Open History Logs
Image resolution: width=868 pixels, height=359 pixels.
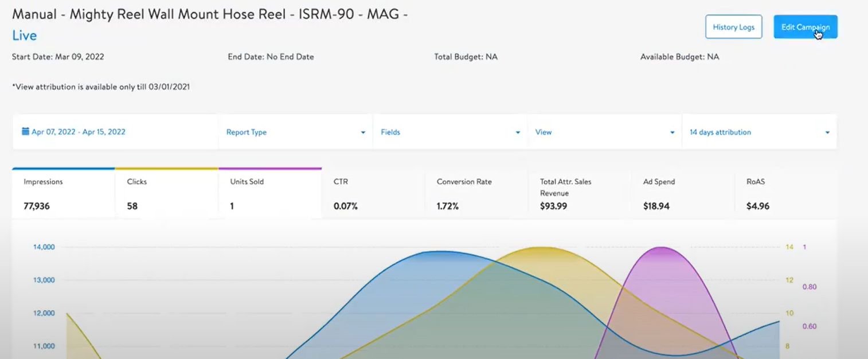pos(733,26)
